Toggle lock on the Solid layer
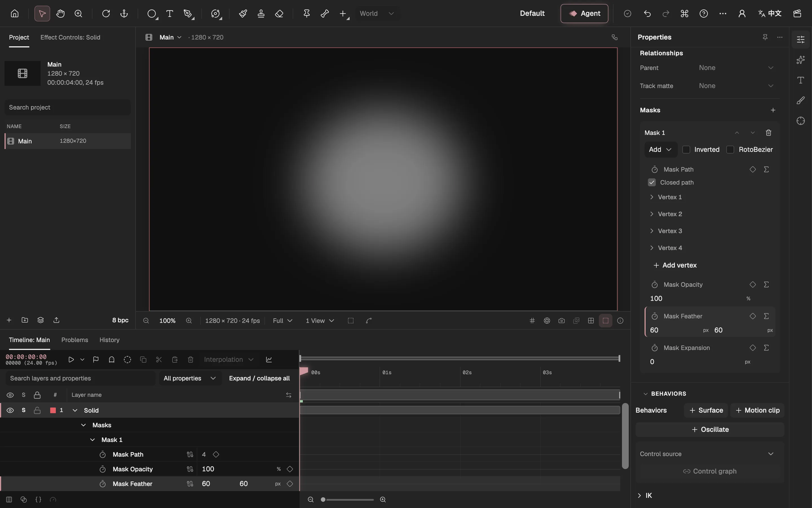Image resolution: width=812 pixels, height=508 pixels. (37, 410)
